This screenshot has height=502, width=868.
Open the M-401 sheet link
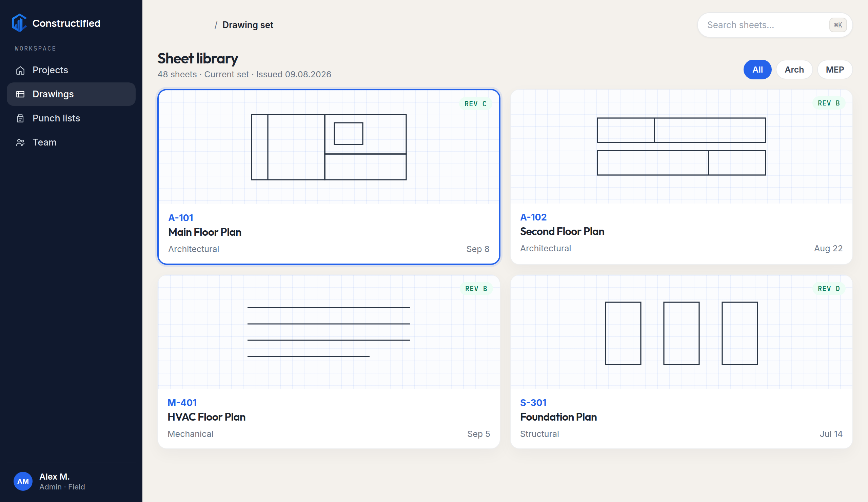coord(182,402)
